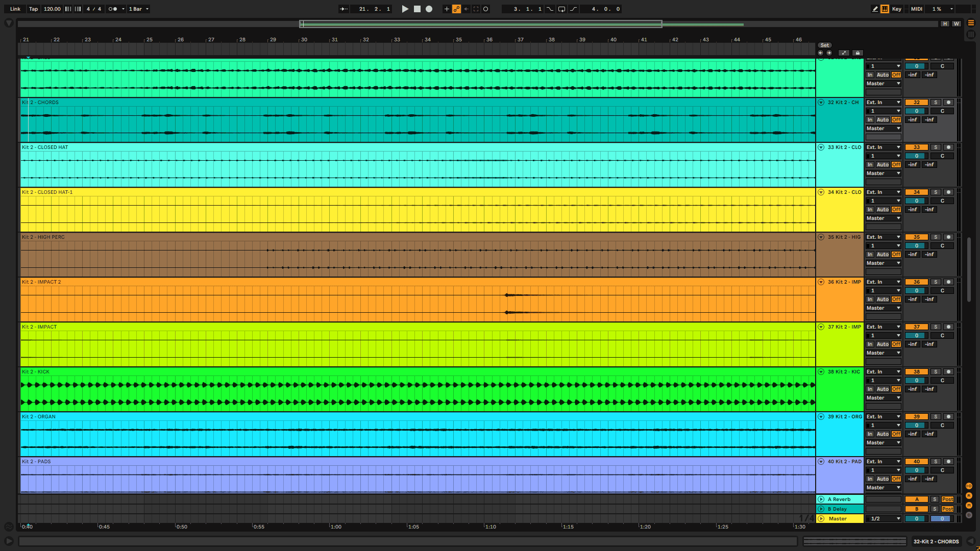
Task: Click the Next Locator arrow button
Action: pyautogui.click(x=829, y=53)
